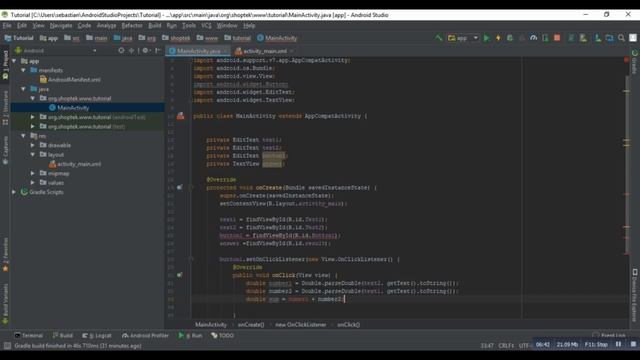Expand the androidTest package node
The width and height of the screenshot is (640, 360).
click(x=33, y=117)
